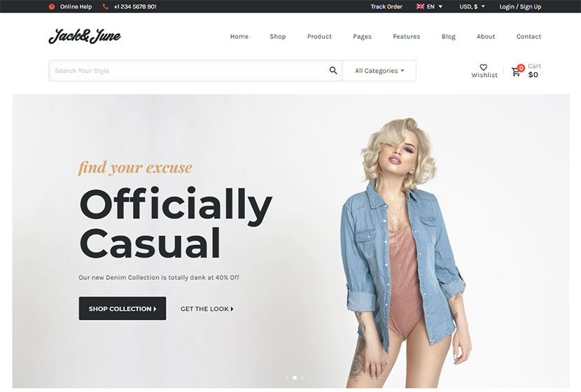
Task: Select the first hero slider dot
Action: click(287, 377)
